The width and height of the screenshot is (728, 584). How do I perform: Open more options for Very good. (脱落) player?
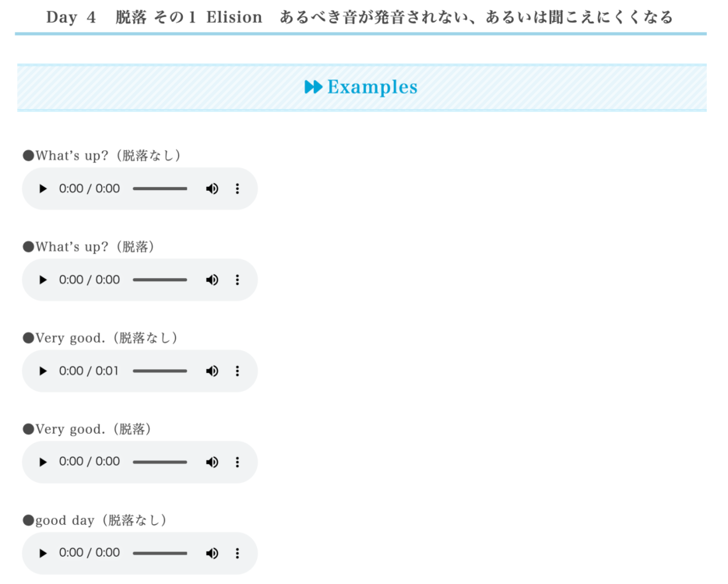237,463
